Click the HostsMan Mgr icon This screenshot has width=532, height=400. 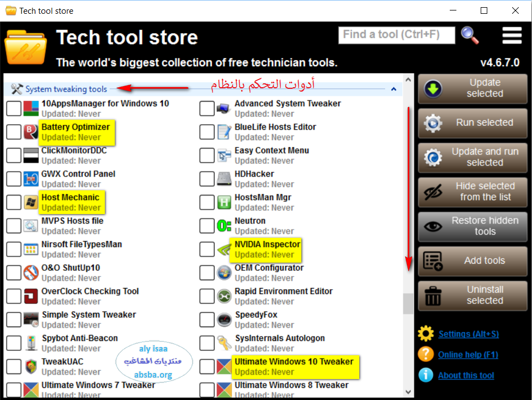pos(224,202)
